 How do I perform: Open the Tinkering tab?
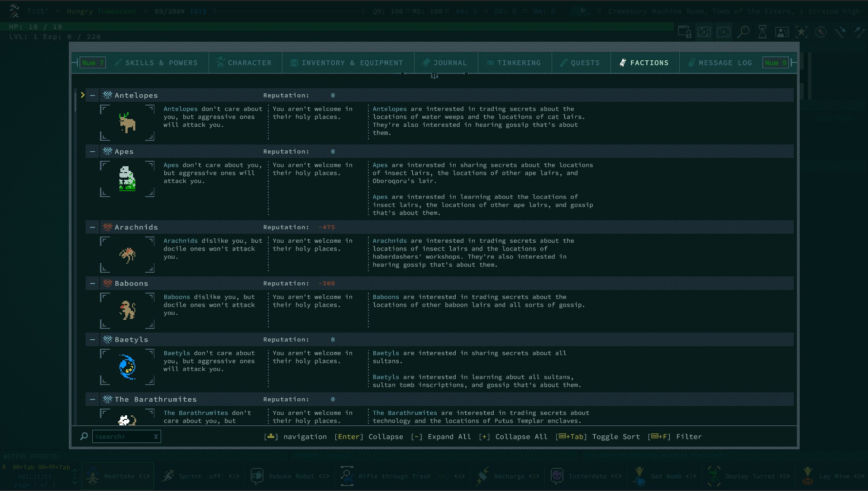coord(515,63)
